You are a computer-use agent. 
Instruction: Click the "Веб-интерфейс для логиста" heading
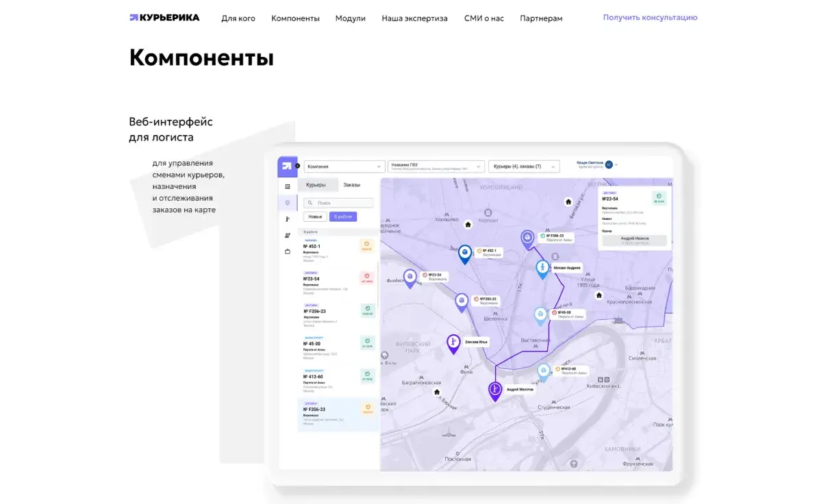click(x=171, y=129)
